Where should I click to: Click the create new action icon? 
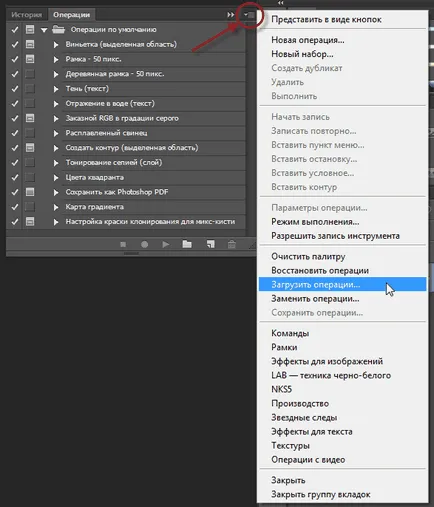[210, 244]
